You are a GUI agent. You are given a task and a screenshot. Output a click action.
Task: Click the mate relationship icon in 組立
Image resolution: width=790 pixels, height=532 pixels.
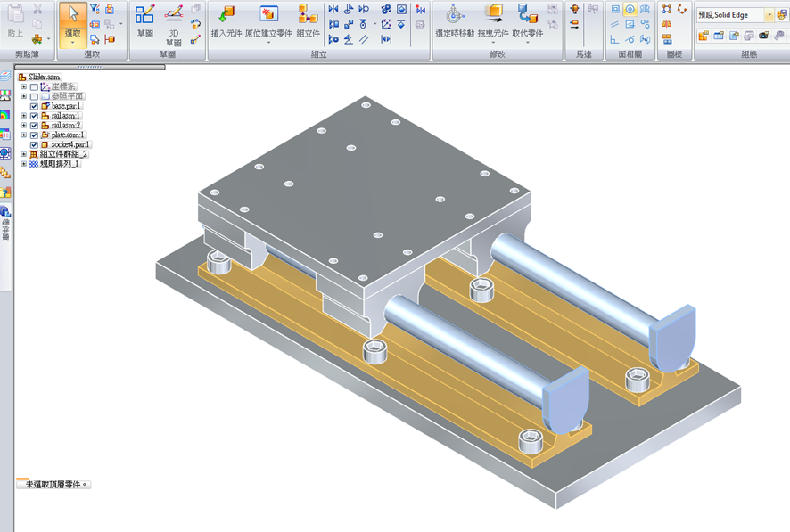tap(333, 9)
